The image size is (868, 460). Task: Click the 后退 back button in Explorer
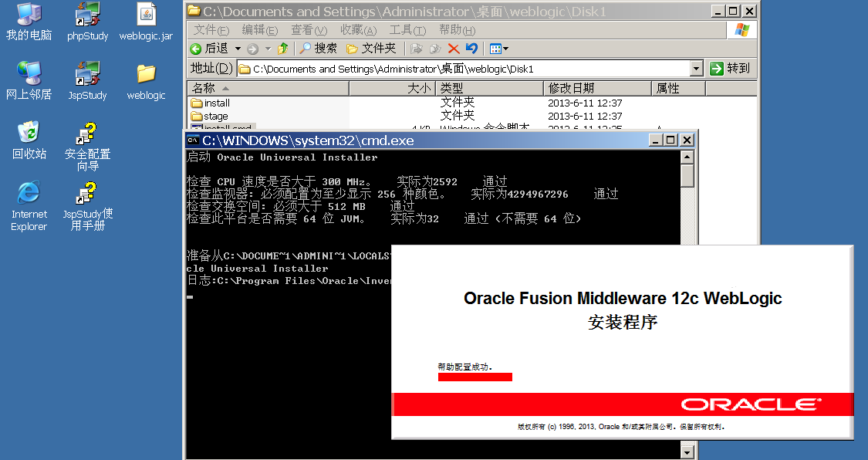[209, 49]
